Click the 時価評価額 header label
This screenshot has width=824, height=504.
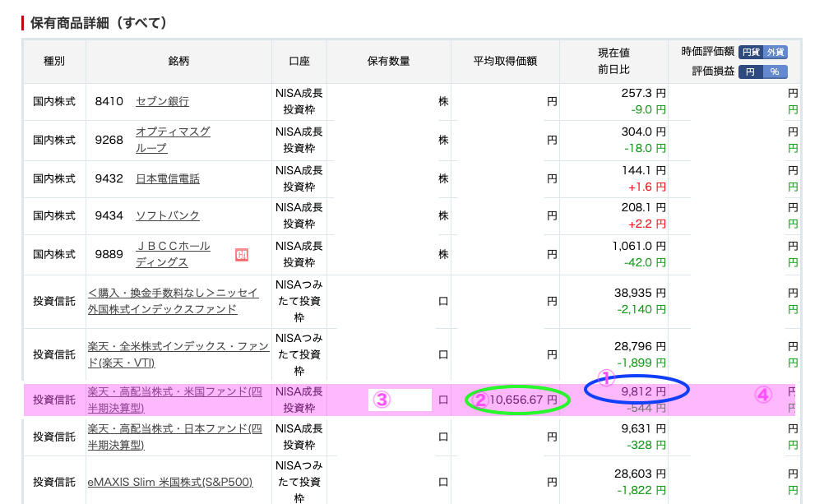point(707,52)
